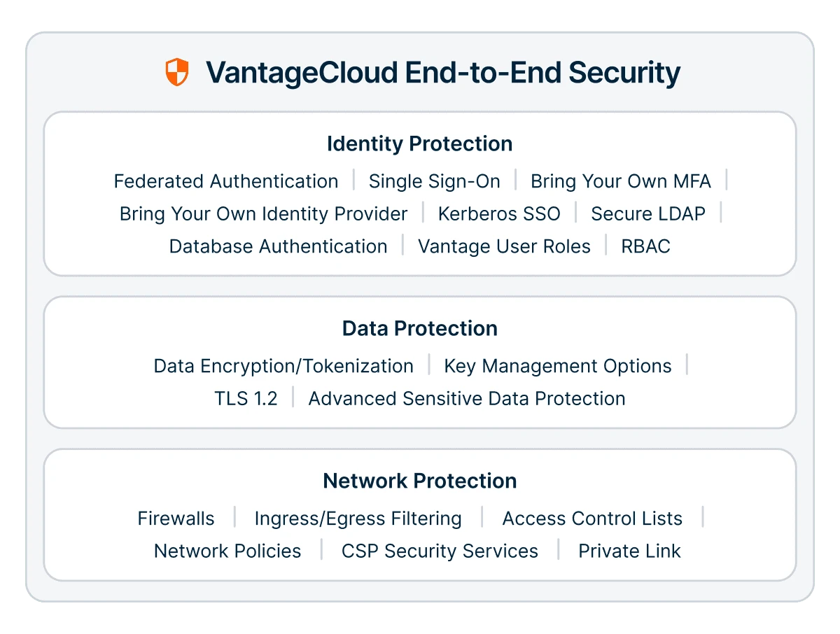Click the Kerberos SSO label
Viewport: 840px width, 634px height.
[x=499, y=213]
